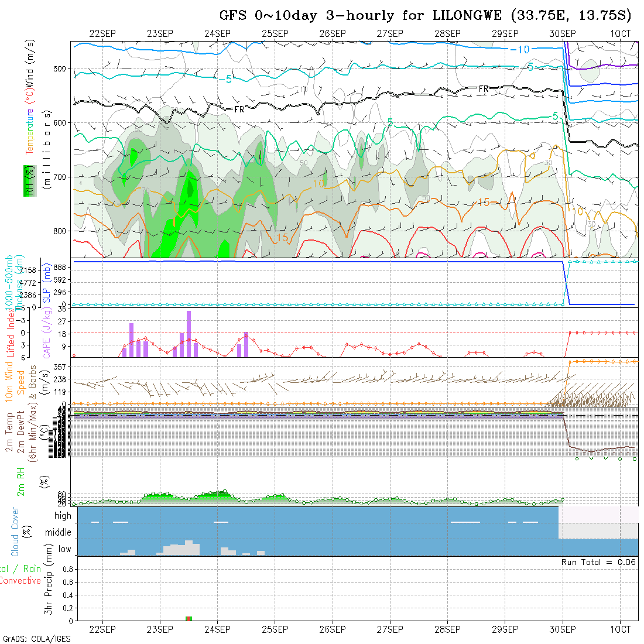644x644 pixels.
Task: Click the 26SEP label on the bottom axis
Action: tap(332, 629)
